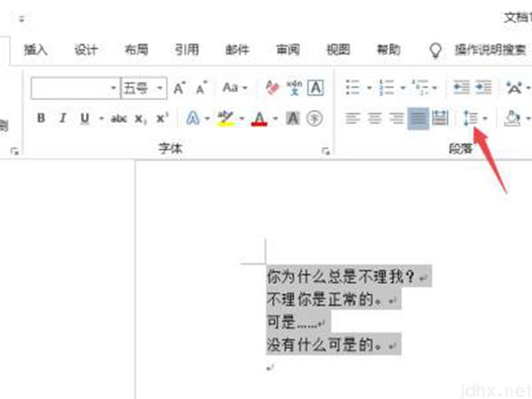532x399 pixels.
Task: Open dialog launcher at far-left ribbon group
Action: [14, 151]
